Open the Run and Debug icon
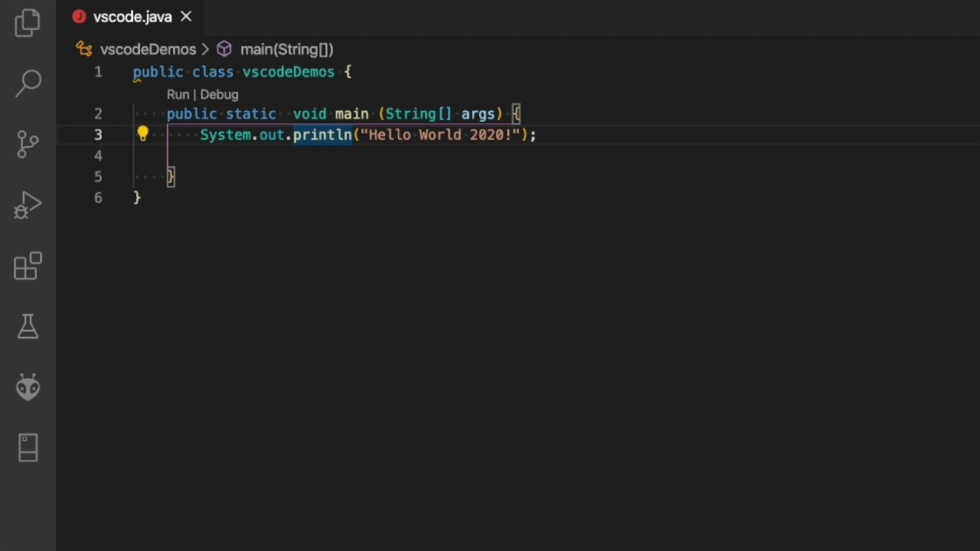This screenshot has height=551, width=980. pos(28,204)
